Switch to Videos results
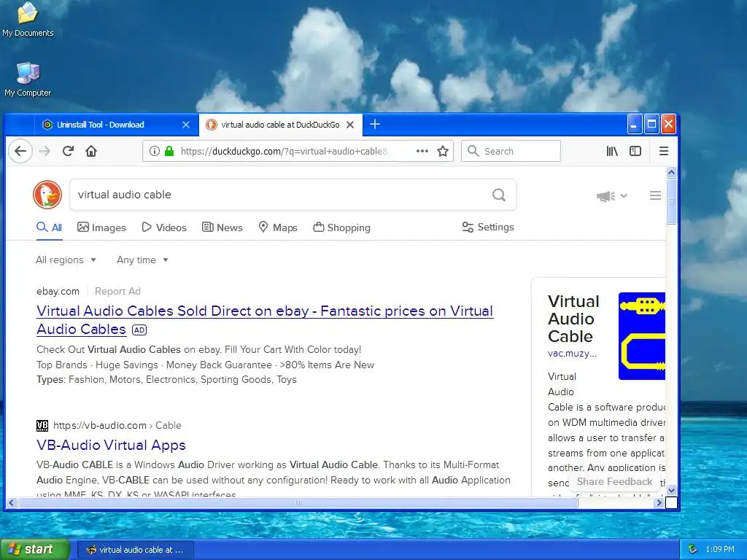The height and width of the screenshot is (560, 747). tap(164, 227)
